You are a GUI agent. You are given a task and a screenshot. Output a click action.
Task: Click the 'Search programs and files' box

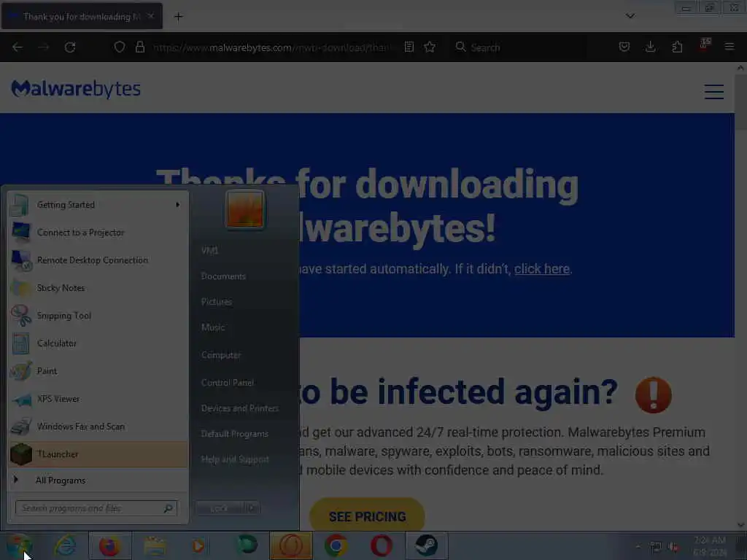pyautogui.click(x=96, y=508)
